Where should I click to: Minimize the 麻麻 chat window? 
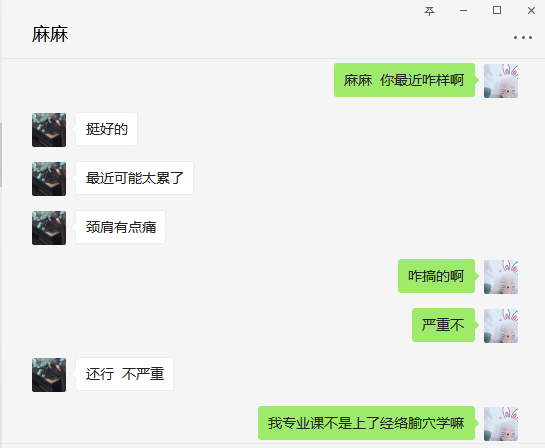(463, 11)
